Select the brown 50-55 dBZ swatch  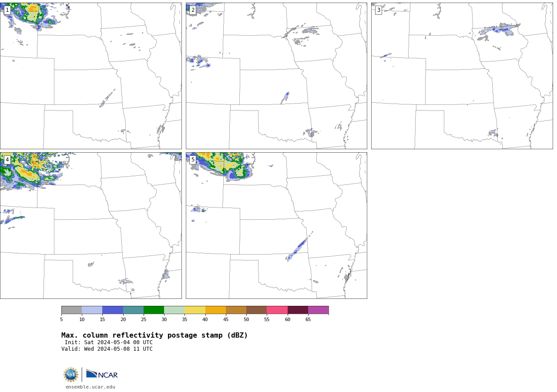[x=257, y=310]
